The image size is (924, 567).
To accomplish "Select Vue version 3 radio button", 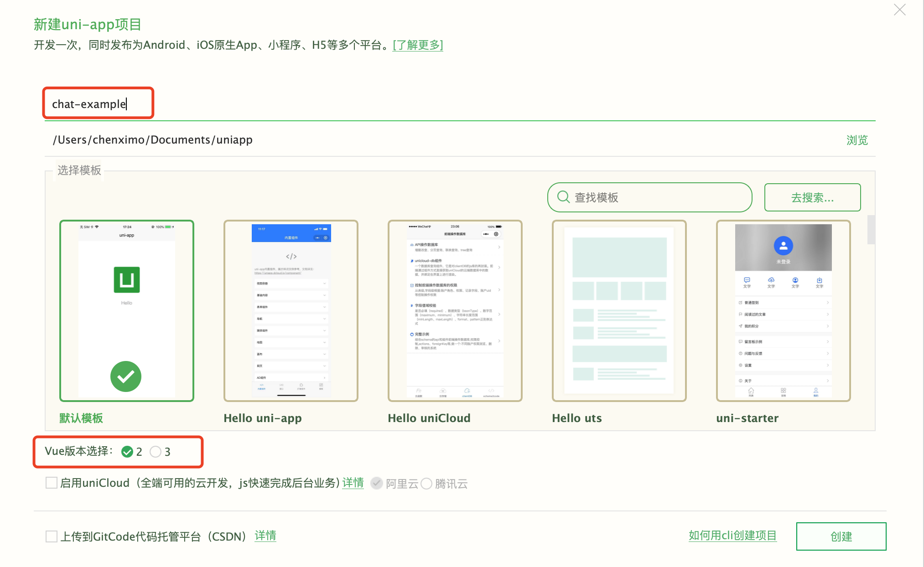I will pos(156,452).
